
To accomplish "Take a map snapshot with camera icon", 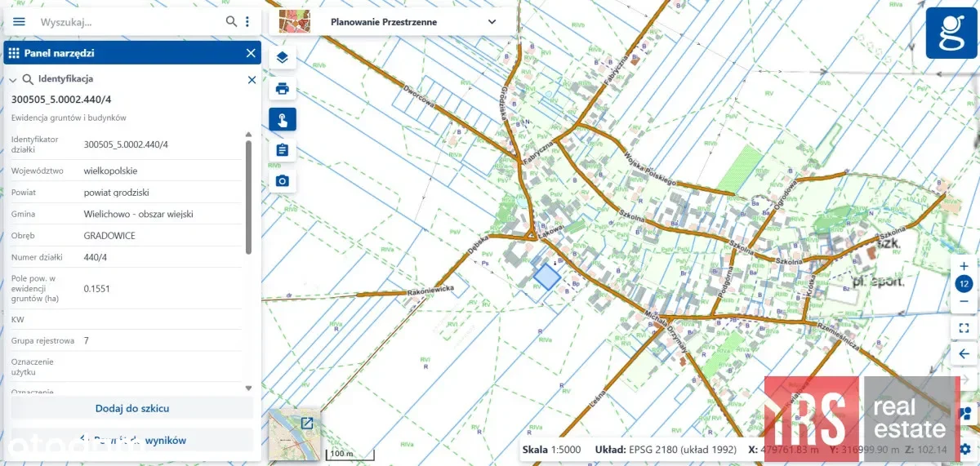I will pos(283,180).
